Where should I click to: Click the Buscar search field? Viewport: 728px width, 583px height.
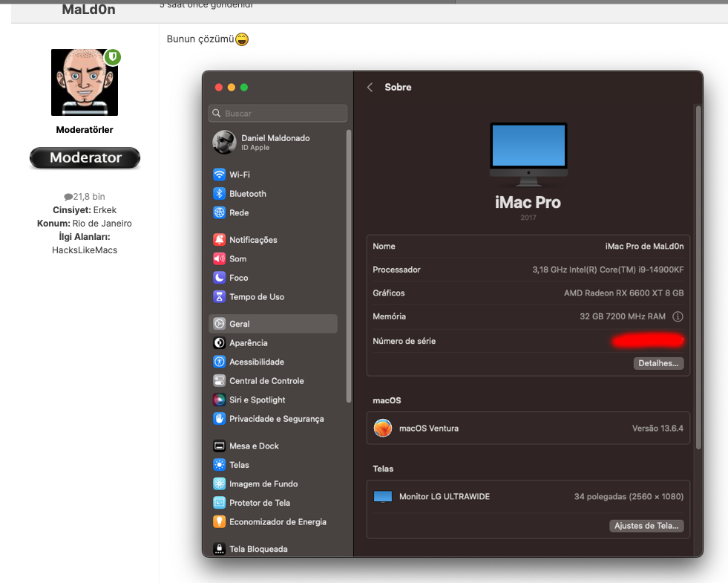pyautogui.click(x=278, y=114)
